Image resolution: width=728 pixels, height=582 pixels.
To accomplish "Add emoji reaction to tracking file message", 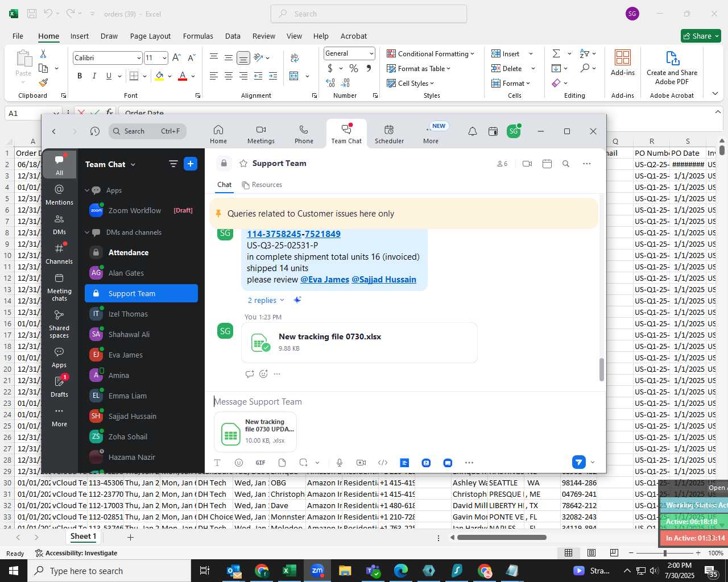I will coord(263,374).
